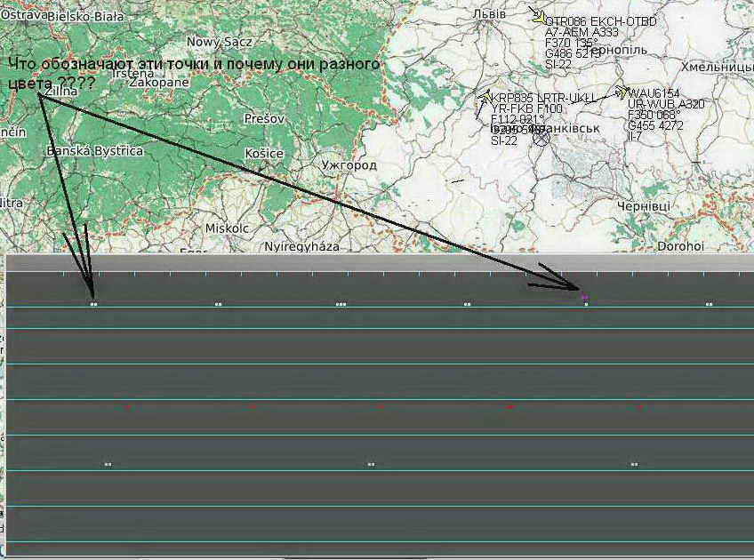Click the QTR086 aircraft icon near Львів

pos(537,16)
